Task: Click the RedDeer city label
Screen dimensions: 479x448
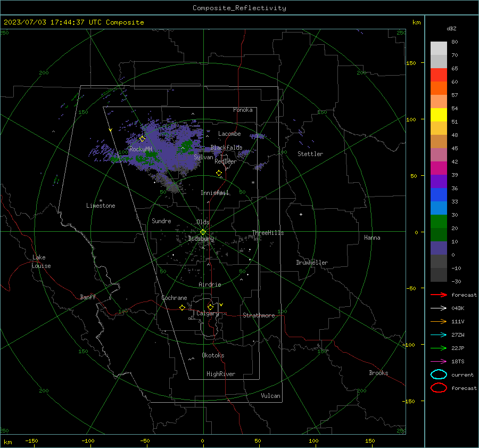Action: [x=226, y=161]
